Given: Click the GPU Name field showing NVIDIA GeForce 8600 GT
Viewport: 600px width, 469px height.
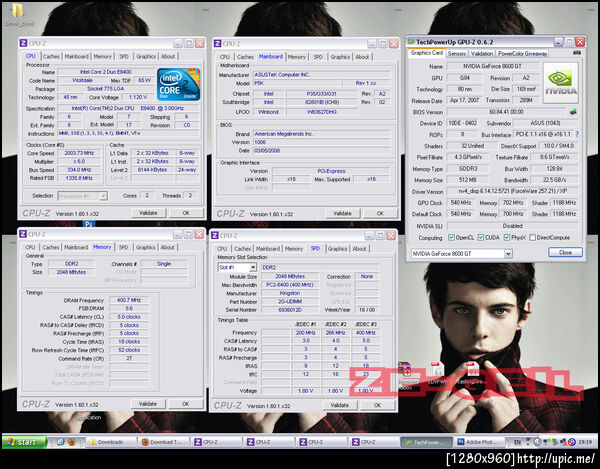Looking at the screenshot, I should click(492, 66).
